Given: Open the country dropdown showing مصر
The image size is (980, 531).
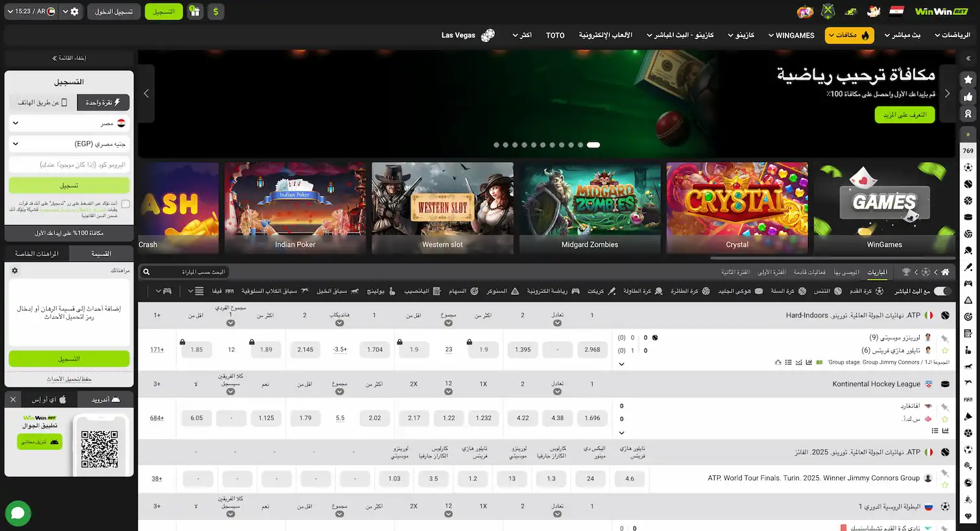Looking at the screenshot, I should tap(69, 123).
